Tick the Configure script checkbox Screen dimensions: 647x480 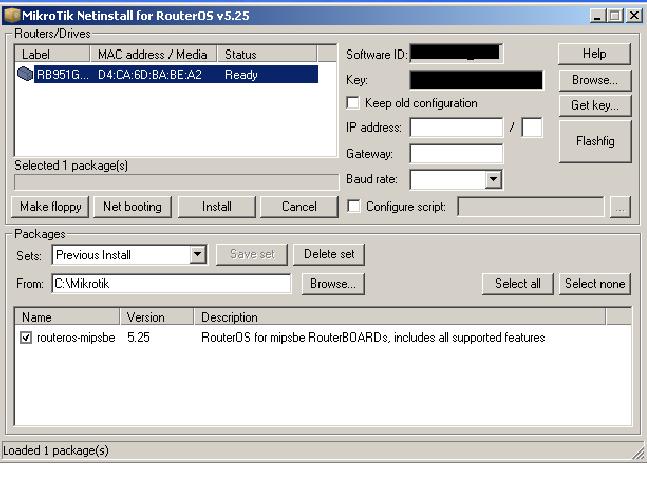tap(354, 206)
